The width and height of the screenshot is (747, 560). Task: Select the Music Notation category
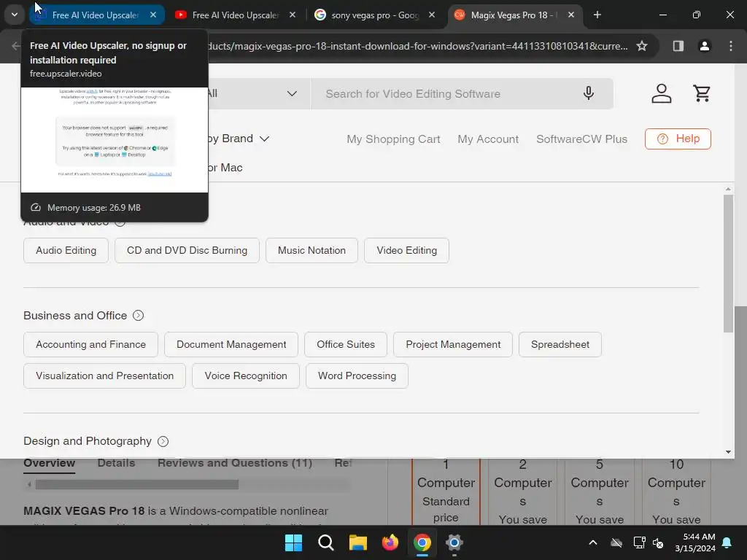click(x=311, y=251)
